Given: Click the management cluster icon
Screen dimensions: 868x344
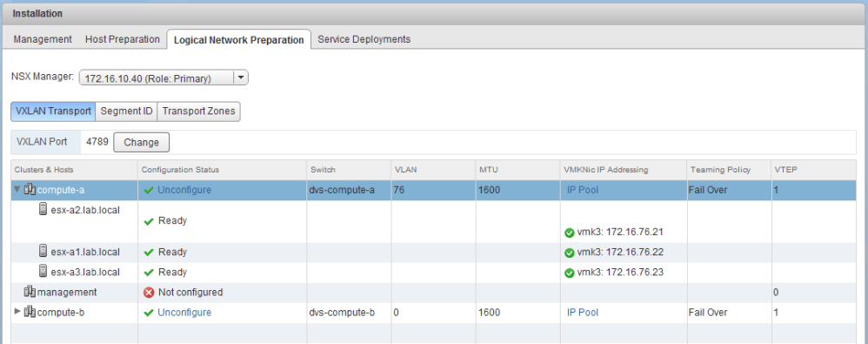Looking at the screenshot, I should tap(30, 292).
